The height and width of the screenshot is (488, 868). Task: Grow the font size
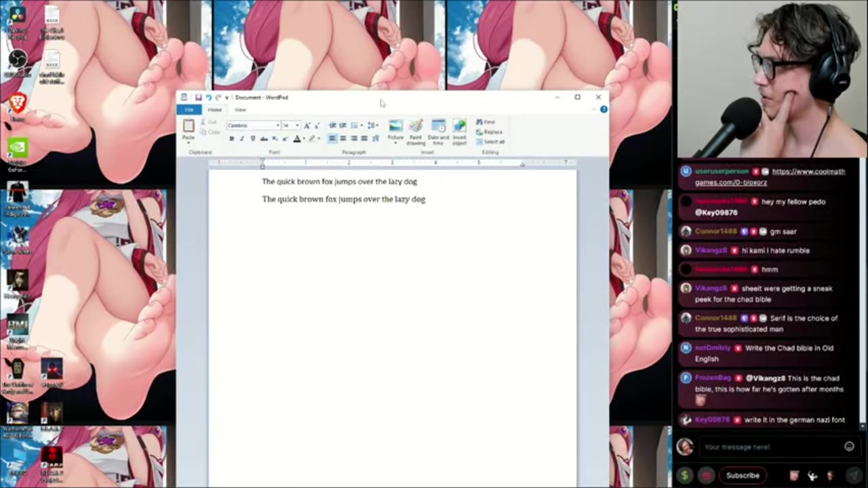pos(307,125)
